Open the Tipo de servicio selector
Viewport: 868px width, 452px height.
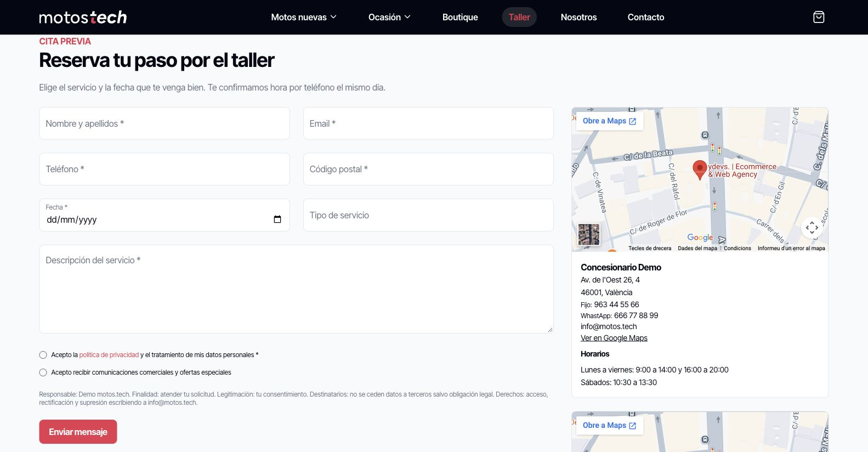pos(428,215)
